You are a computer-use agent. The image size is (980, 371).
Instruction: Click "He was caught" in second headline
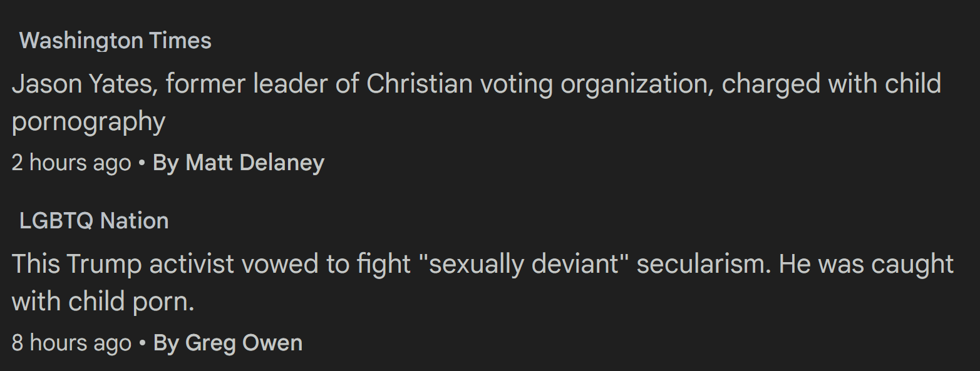(867, 264)
